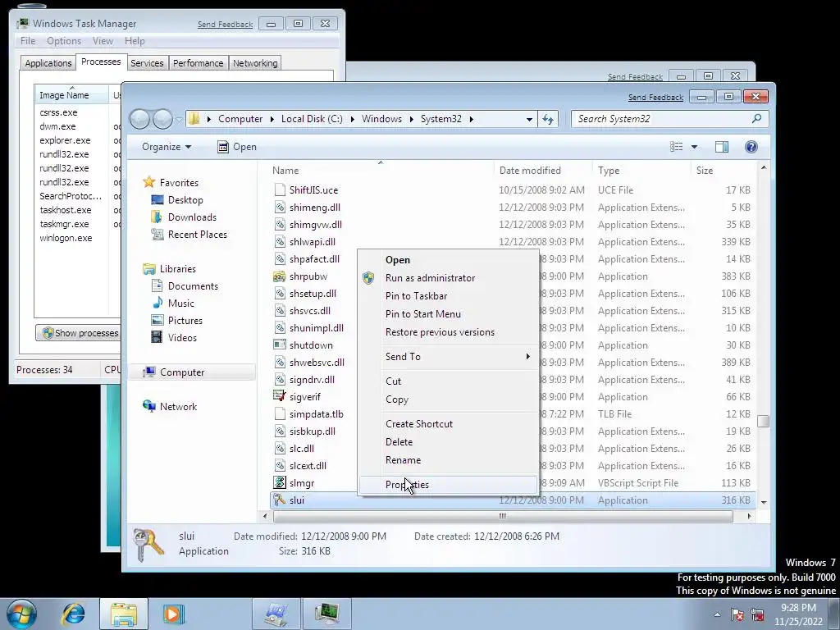Viewport: 840px width, 630px height.
Task: Select Create Shortcut in context menu
Action: [x=447, y=424]
